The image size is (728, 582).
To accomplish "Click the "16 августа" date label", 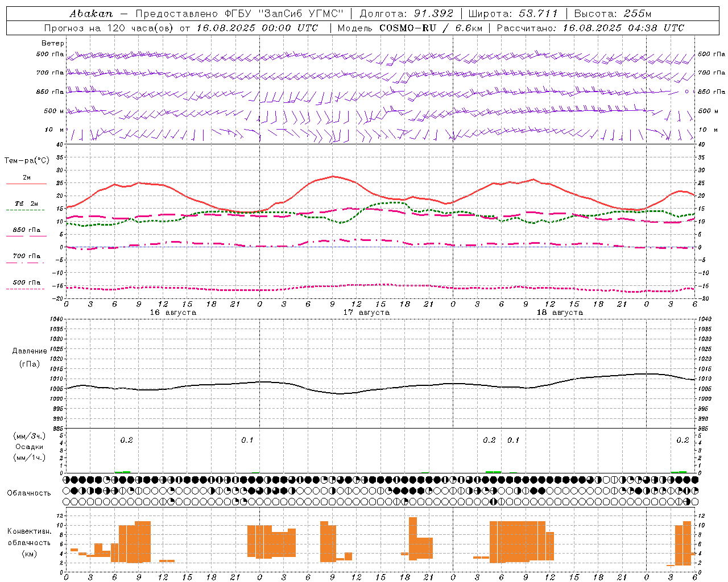I will click(x=173, y=313).
